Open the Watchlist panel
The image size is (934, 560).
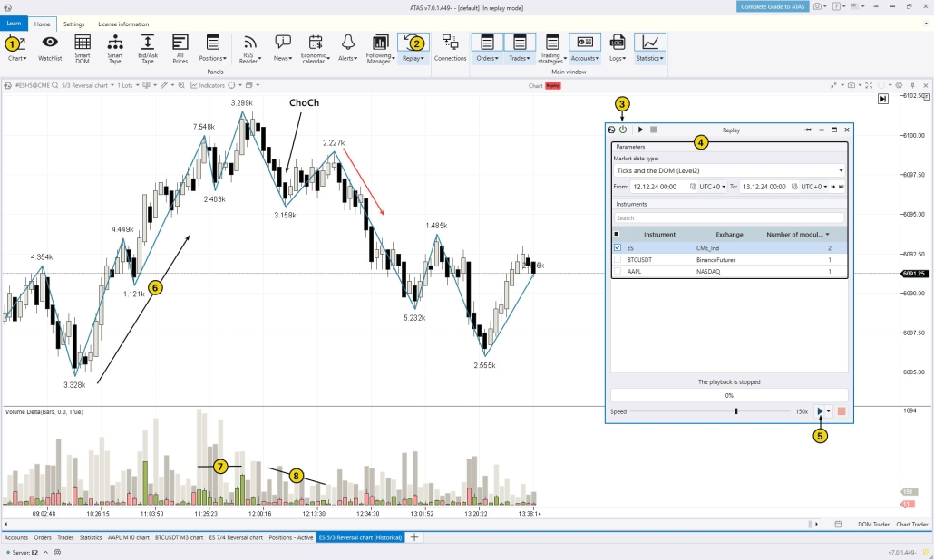pos(50,50)
